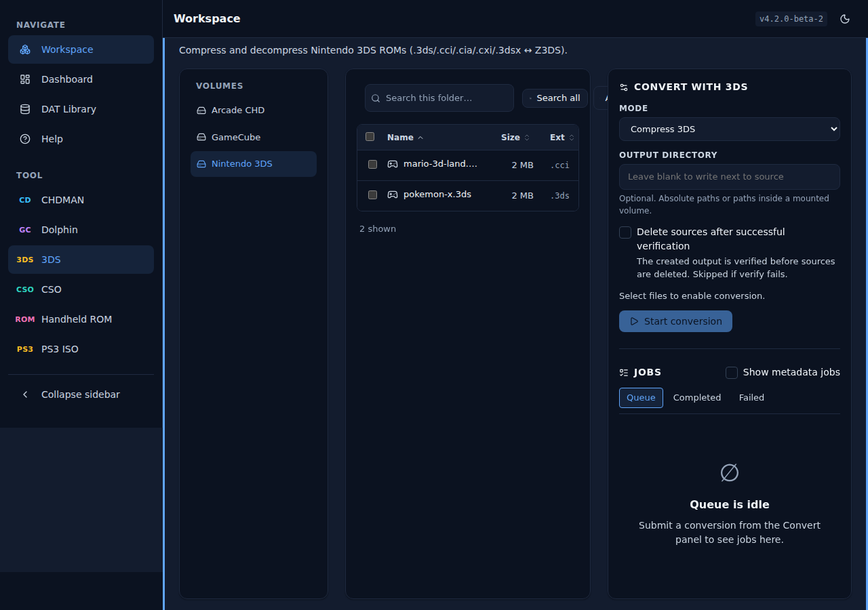Click the search magnifier icon

pos(376,98)
